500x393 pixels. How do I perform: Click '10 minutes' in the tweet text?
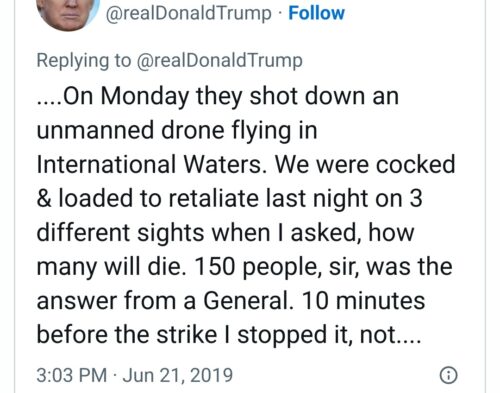[x=363, y=301]
